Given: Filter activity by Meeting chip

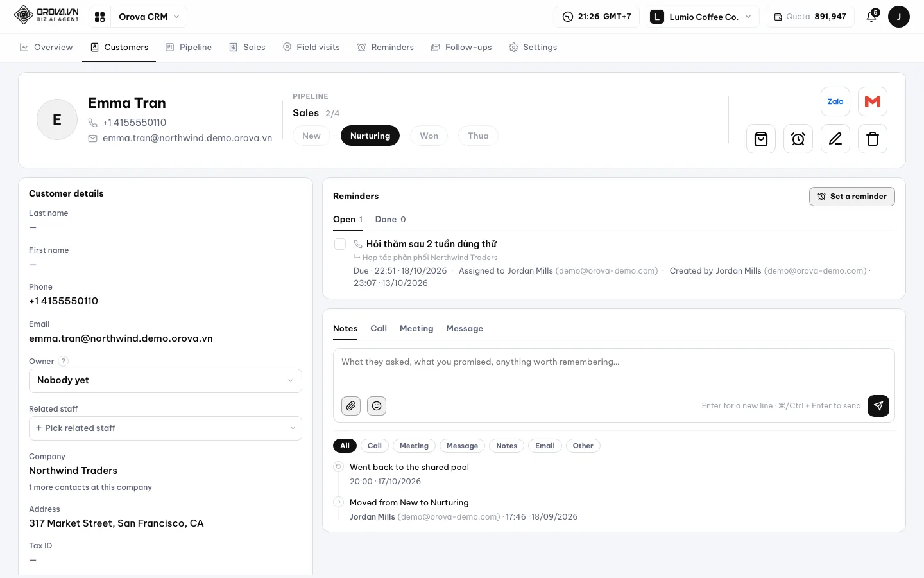Looking at the screenshot, I should coord(414,446).
